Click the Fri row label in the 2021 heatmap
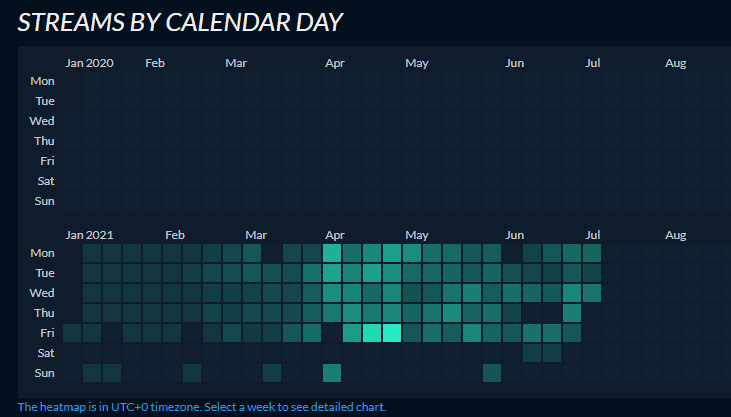 click(46, 333)
